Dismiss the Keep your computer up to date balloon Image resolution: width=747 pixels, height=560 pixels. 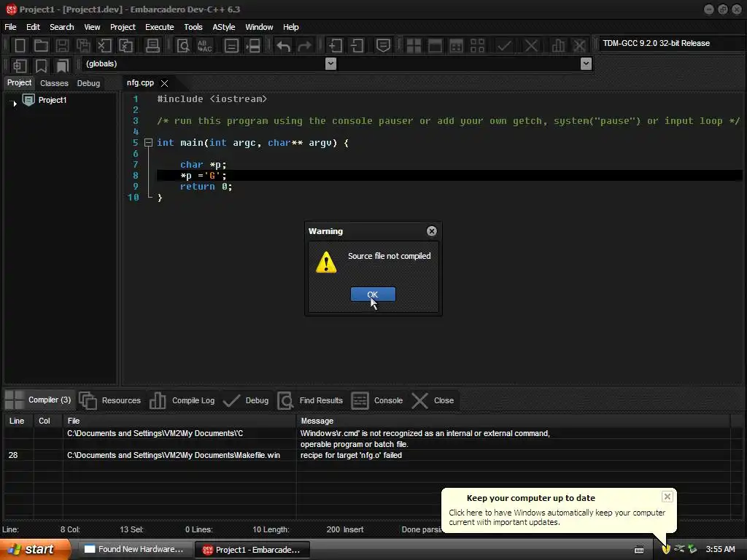(x=667, y=497)
